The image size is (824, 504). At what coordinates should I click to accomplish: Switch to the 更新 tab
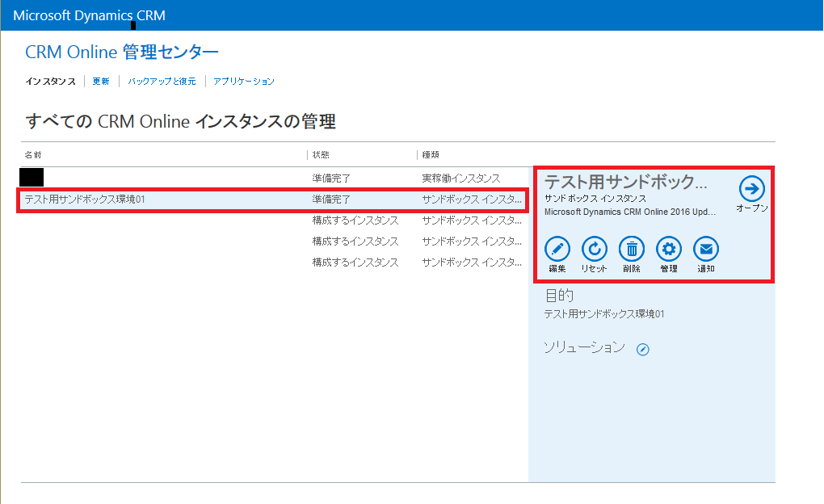[101, 82]
